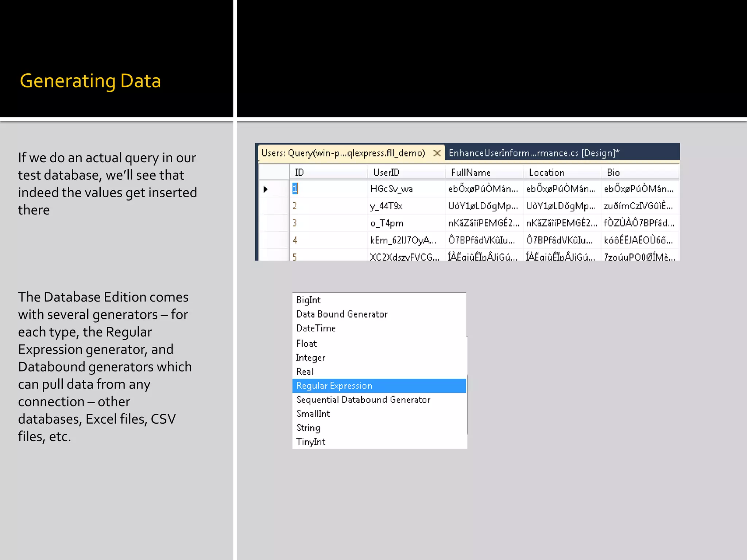This screenshot has width=747, height=560.
Task: Select FullName cell in row 1
Action: pos(484,189)
